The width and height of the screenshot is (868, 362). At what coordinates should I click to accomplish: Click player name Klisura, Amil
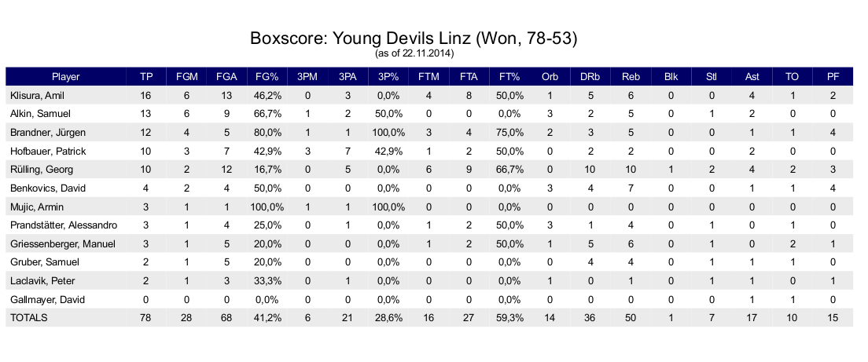(x=37, y=96)
